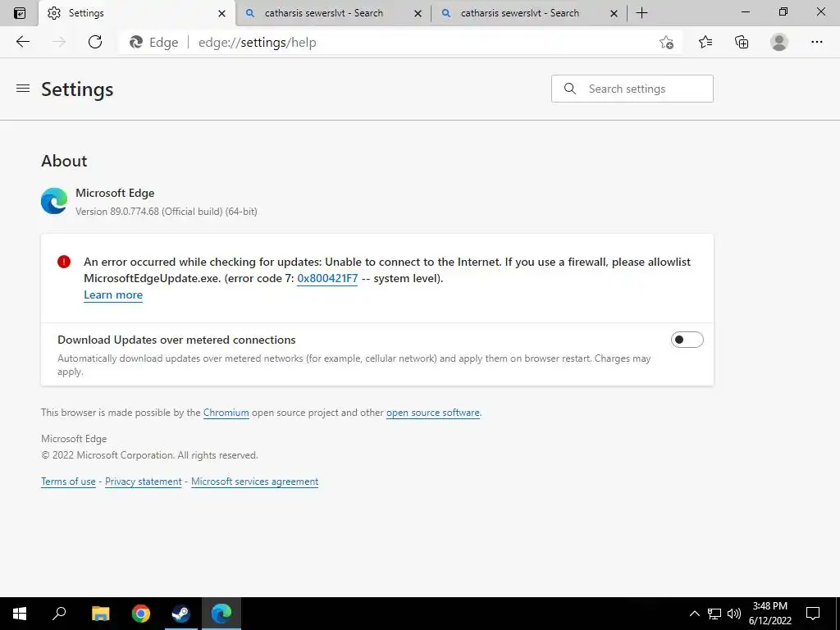Click the red error alert icon
This screenshot has width=840, height=630.
tap(64, 262)
